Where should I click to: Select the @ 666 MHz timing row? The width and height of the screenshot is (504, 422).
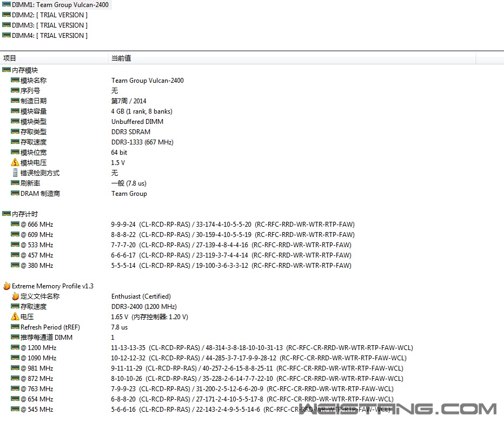click(37, 225)
